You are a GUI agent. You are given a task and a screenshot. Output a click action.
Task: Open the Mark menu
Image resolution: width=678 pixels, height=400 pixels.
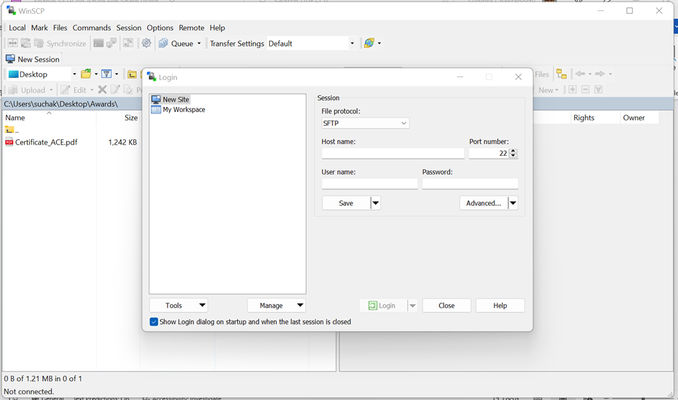pos(39,28)
